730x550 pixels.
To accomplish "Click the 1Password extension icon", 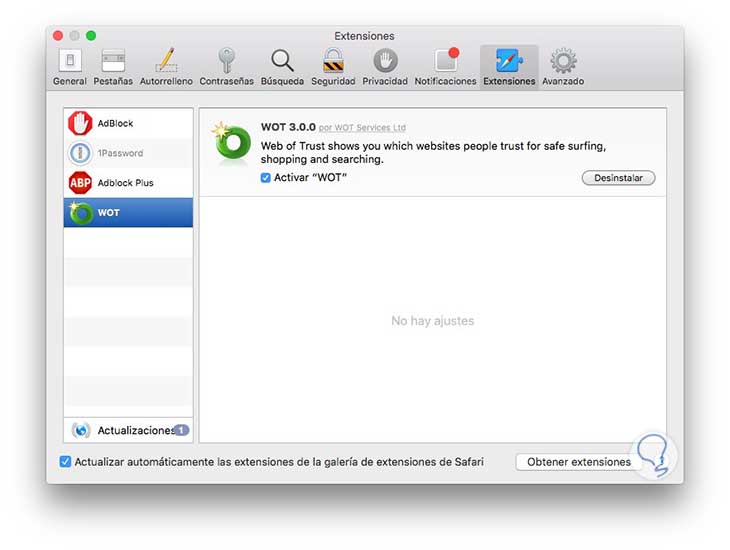I will (80, 153).
